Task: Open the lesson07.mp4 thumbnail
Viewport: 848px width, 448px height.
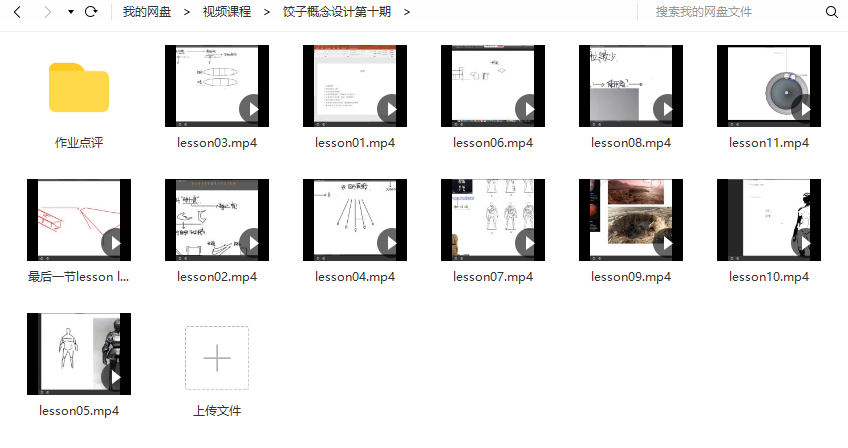Action: click(492, 220)
